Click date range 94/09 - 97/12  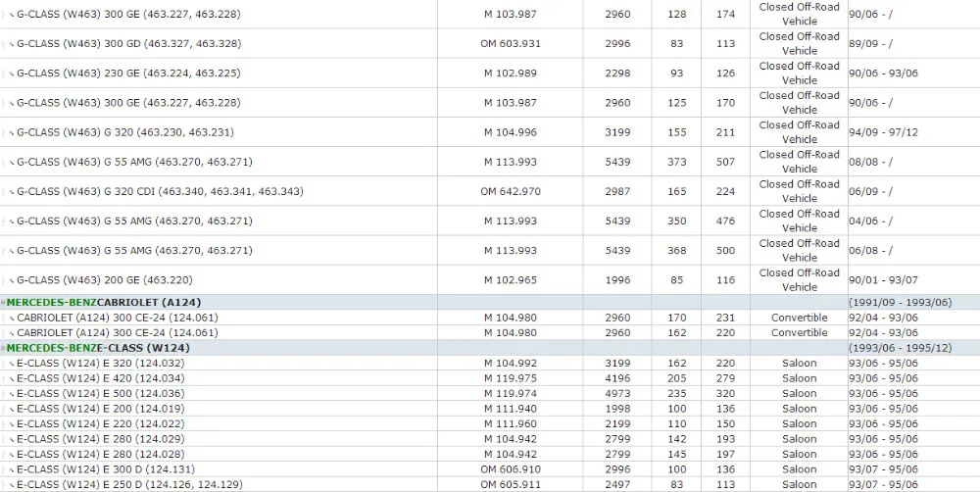coord(883,132)
